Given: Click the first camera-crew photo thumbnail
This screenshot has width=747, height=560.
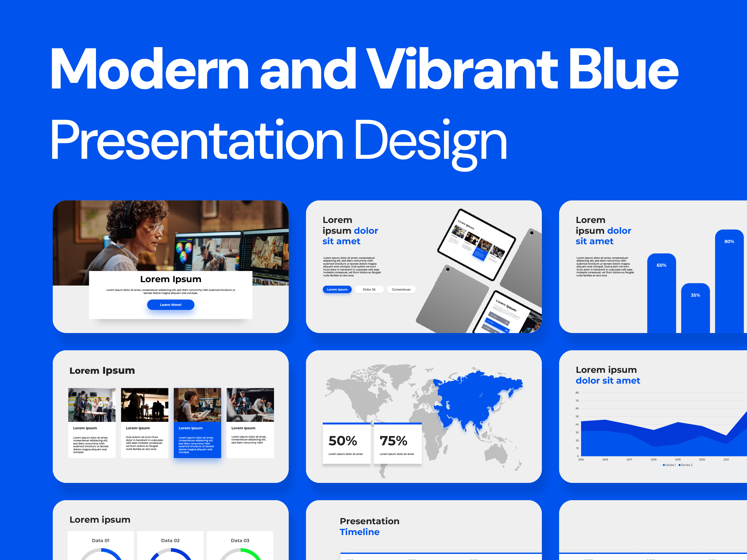Looking at the screenshot, I should click(x=92, y=404).
